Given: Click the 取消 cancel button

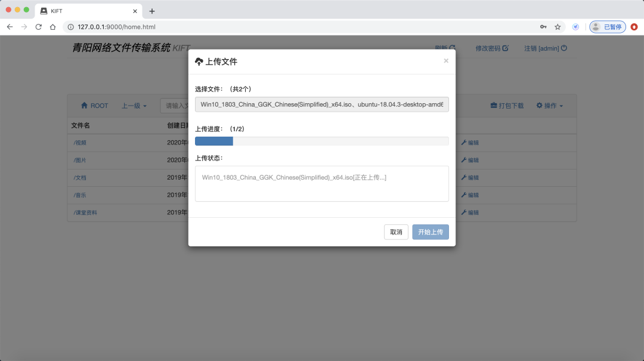Looking at the screenshot, I should [396, 232].
